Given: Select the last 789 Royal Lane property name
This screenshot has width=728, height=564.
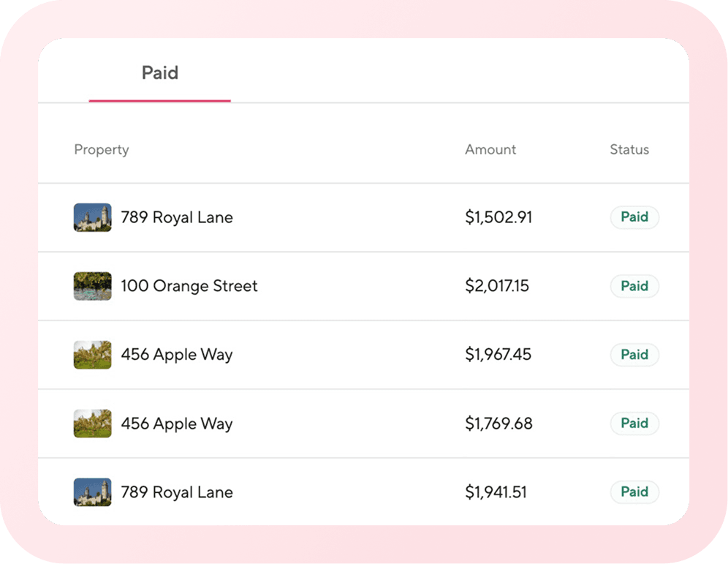Looking at the screenshot, I should tap(177, 492).
